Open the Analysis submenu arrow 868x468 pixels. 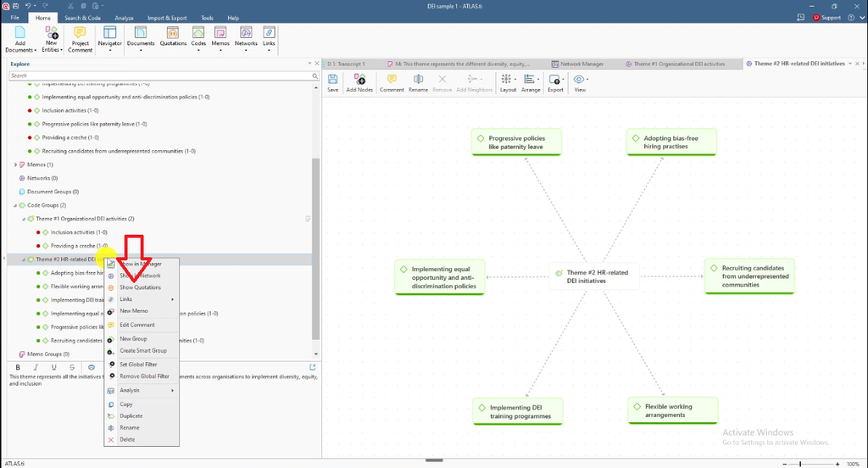point(173,391)
